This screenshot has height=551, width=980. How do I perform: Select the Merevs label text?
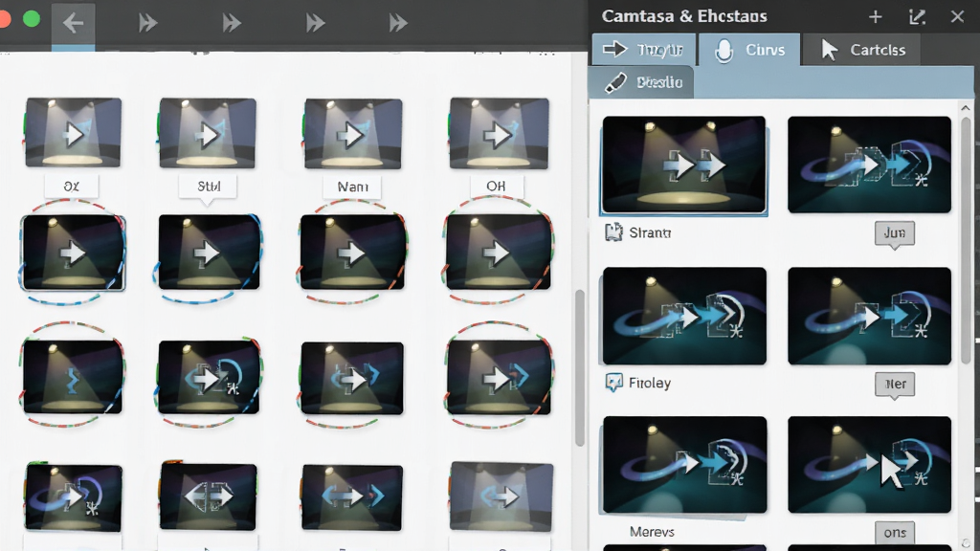(652, 532)
